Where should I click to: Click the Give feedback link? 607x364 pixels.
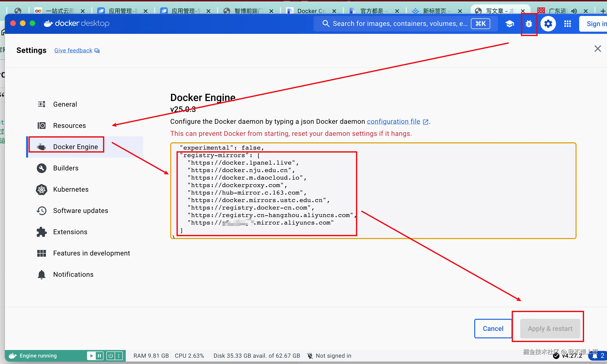tap(73, 51)
